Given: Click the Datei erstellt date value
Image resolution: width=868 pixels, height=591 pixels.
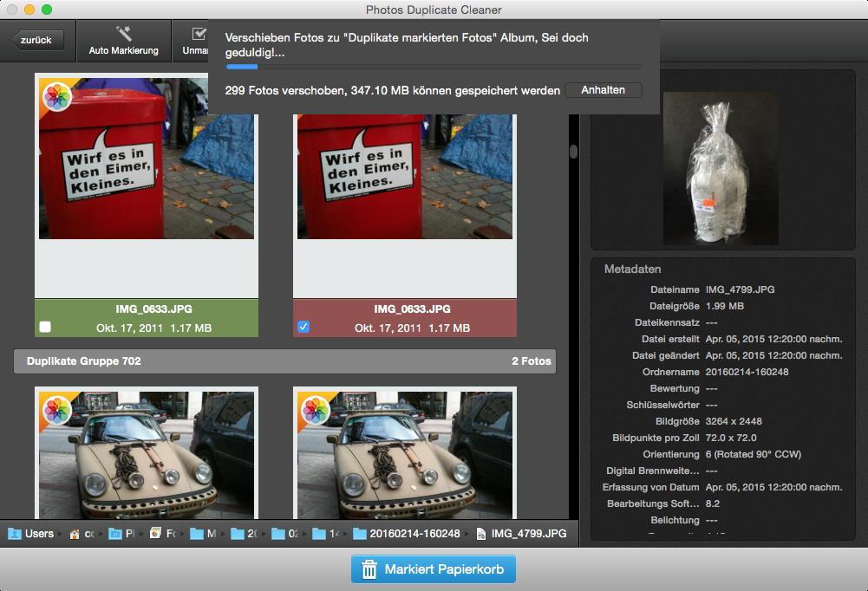Looking at the screenshot, I should click(x=773, y=339).
